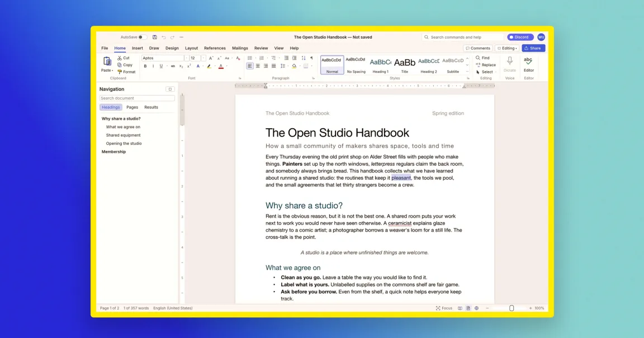This screenshot has width=644, height=338.
Task: Open the WU account avatar
Action: 541,37
